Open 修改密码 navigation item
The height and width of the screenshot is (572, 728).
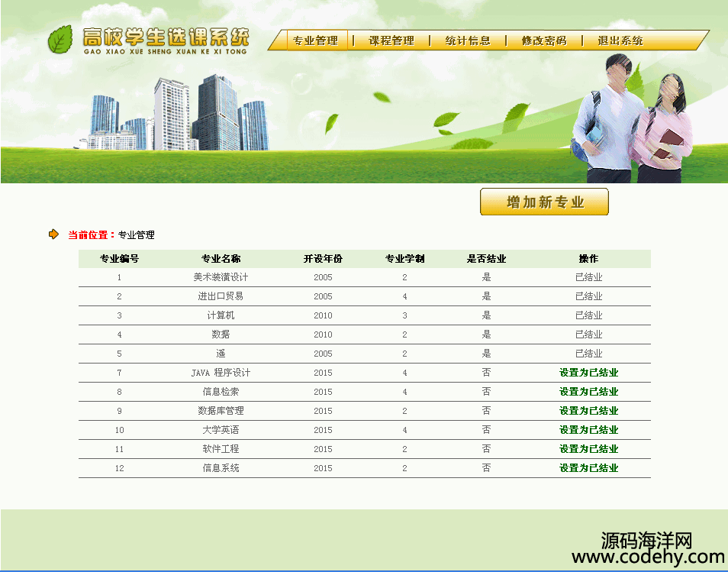[x=543, y=41]
